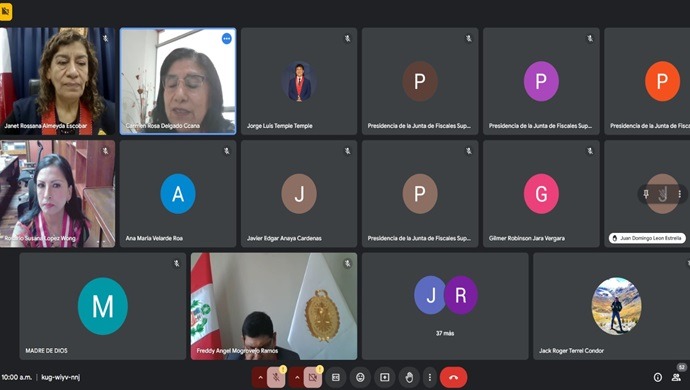Toggle closed captions
This screenshot has height=390, width=690.
click(x=336, y=377)
